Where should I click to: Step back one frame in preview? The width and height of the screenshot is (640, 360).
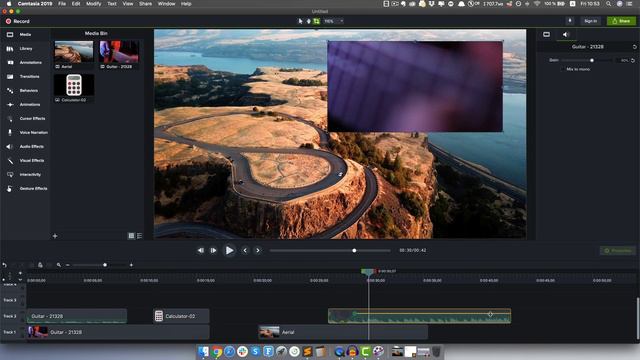(x=200, y=250)
